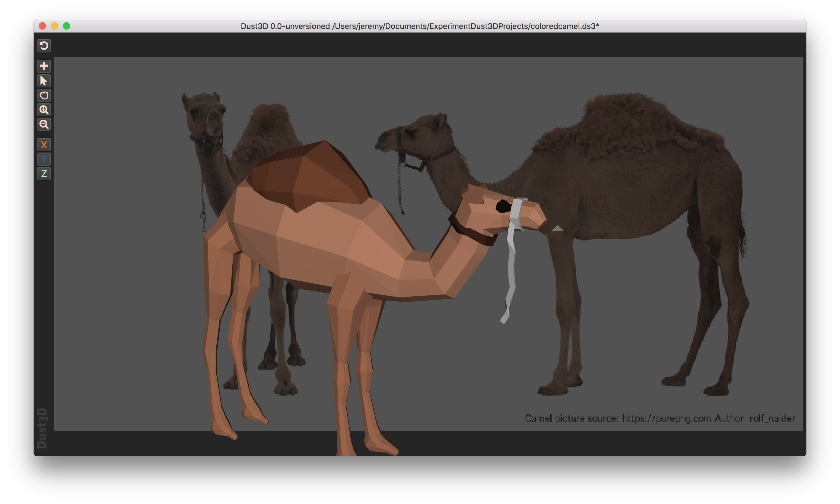Click the Zoom Out magnifier
Viewport: 840px width, 504px height.
tap(44, 124)
